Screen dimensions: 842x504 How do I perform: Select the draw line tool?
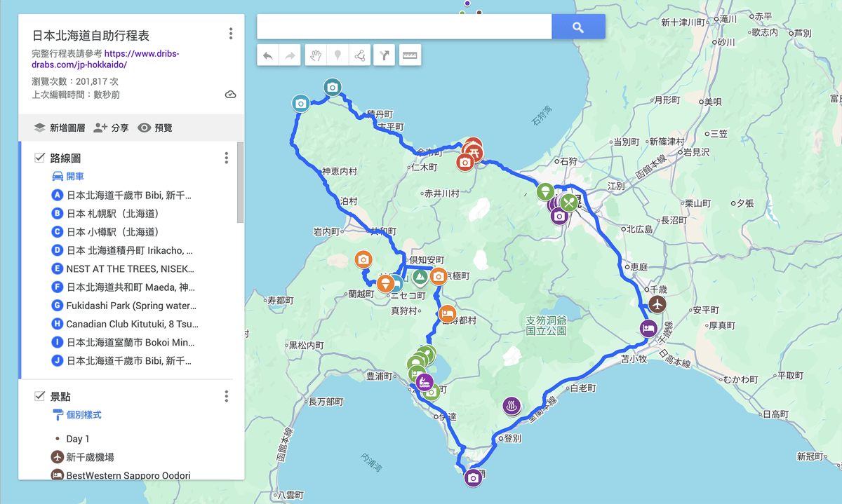360,55
